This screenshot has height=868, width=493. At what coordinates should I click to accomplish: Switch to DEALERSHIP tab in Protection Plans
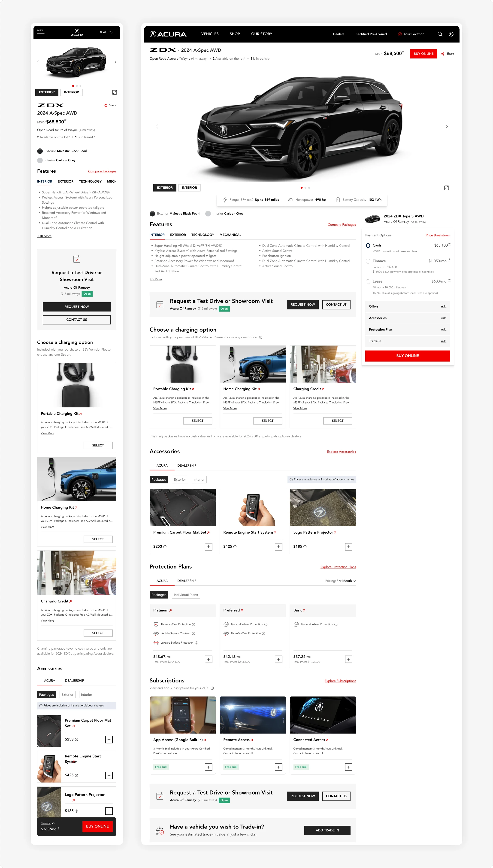(187, 581)
